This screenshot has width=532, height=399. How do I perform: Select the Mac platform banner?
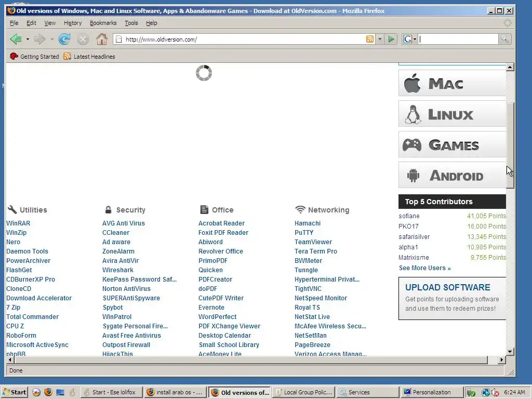tap(452, 83)
